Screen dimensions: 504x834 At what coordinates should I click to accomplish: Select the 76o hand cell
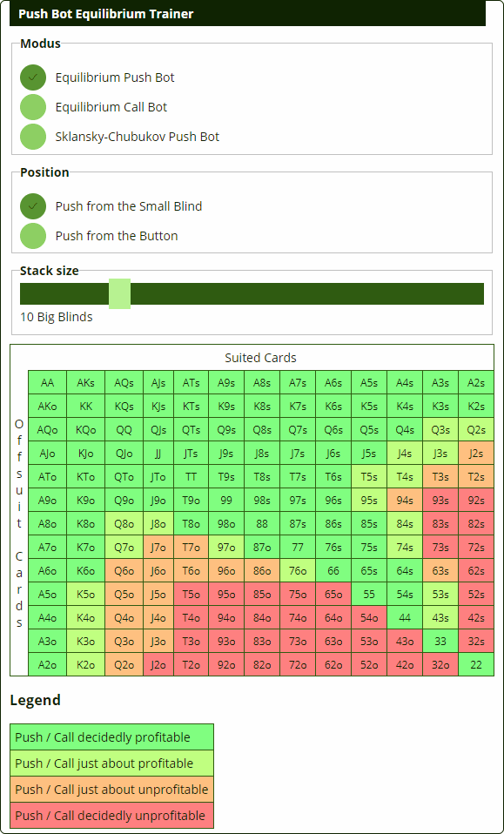[x=298, y=571]
